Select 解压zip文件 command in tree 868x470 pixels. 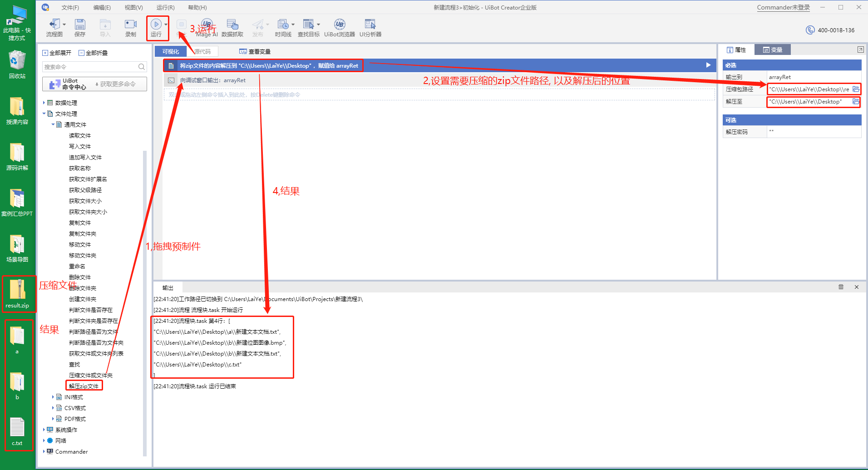84,386
